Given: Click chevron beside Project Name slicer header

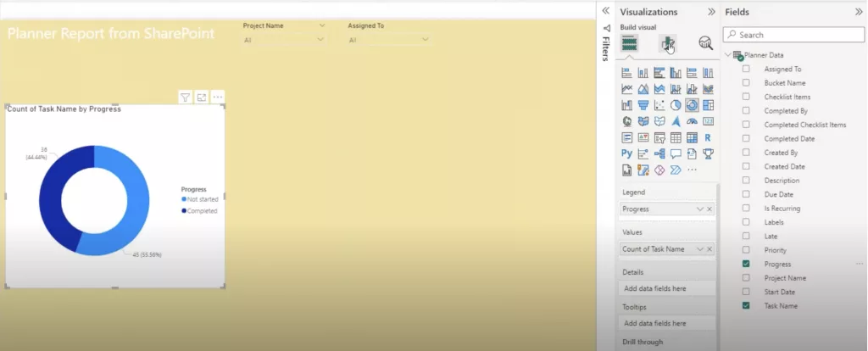Looking at the screenshot, I should [x=322, y=25].
